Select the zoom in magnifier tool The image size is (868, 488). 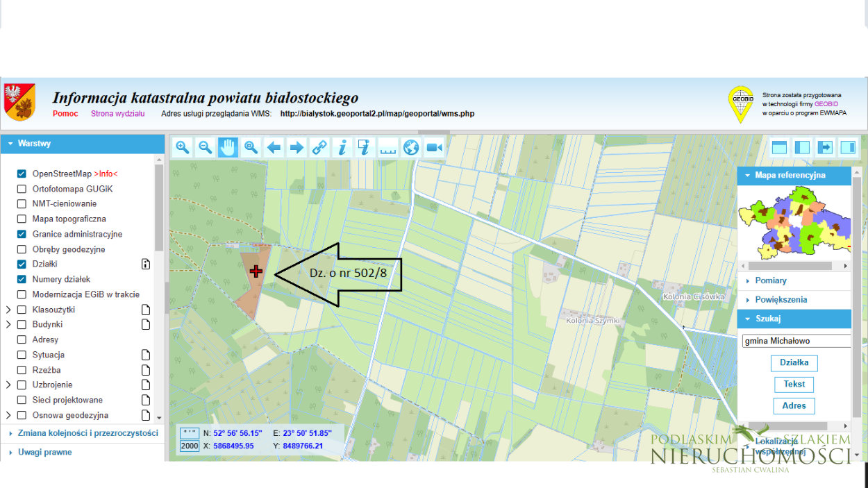coord(183,147)
